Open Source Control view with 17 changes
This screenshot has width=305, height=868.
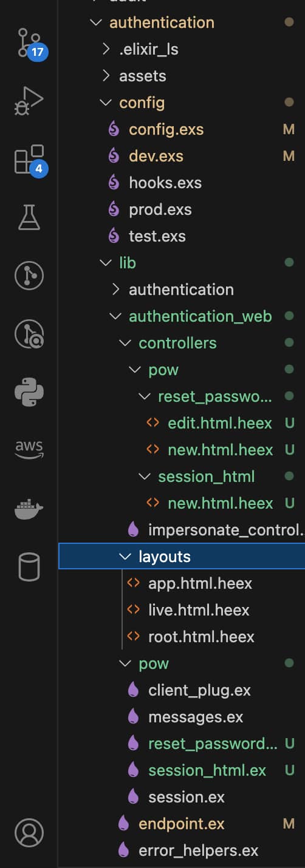click(x=29, y=44)
